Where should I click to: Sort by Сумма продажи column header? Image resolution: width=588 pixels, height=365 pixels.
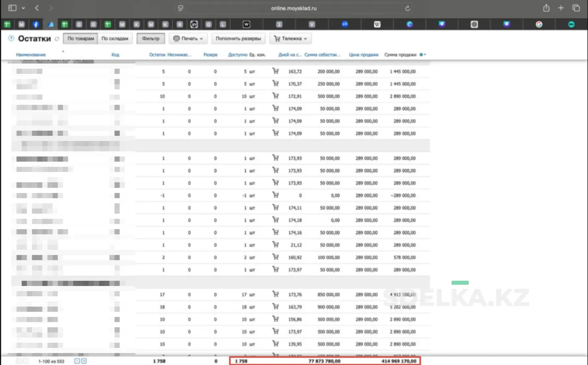pyautogui.click(x=400, y=55)
